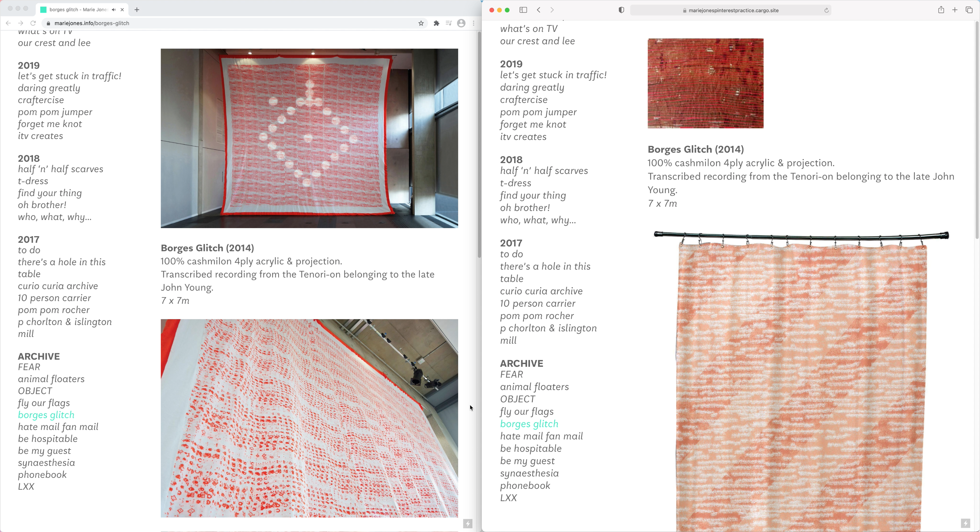980x532 pixels.
Task: Go back in the Safari window
Action: pos(539,10)
